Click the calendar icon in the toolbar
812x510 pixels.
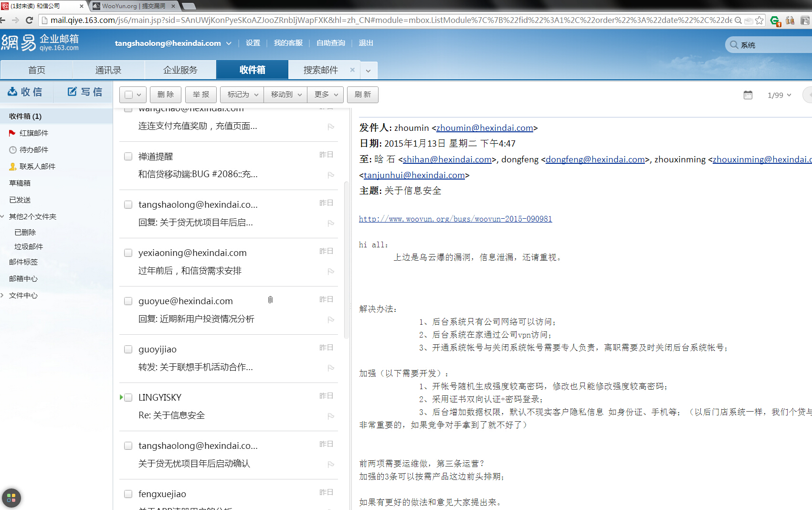click(x=748, y=95)
